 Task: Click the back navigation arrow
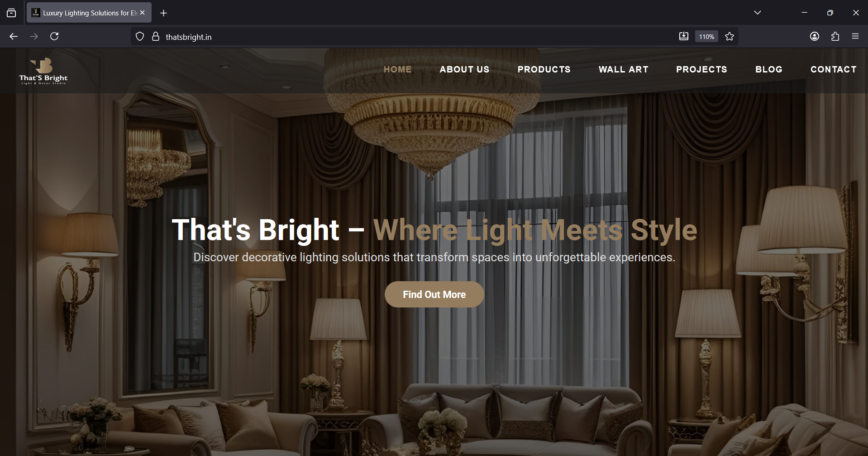pyautogui.click(x=14, y=37)
